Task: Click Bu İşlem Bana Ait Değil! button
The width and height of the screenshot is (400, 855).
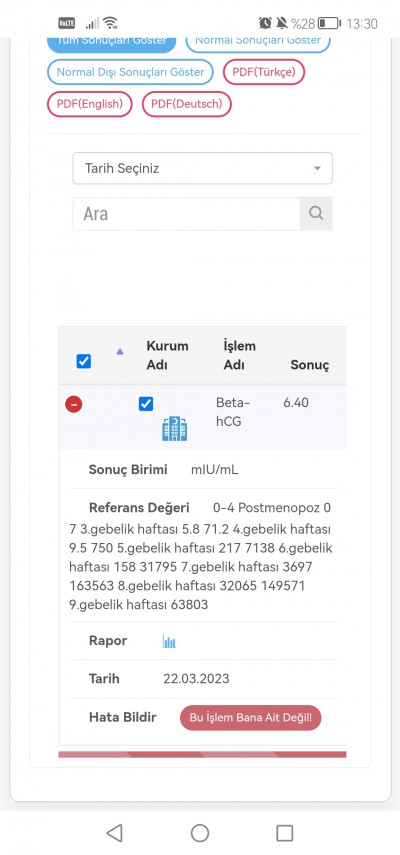Action: [x=251, y=718]
